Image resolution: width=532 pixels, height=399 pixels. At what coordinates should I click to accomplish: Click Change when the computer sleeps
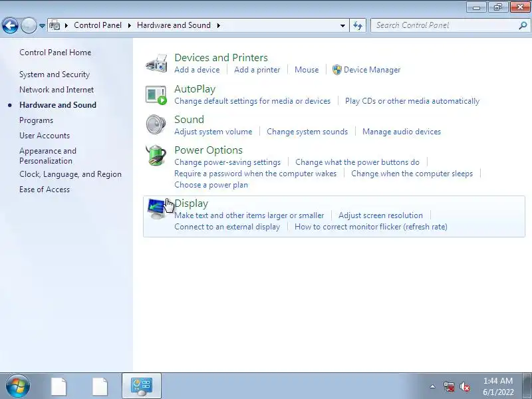[412, 174]
